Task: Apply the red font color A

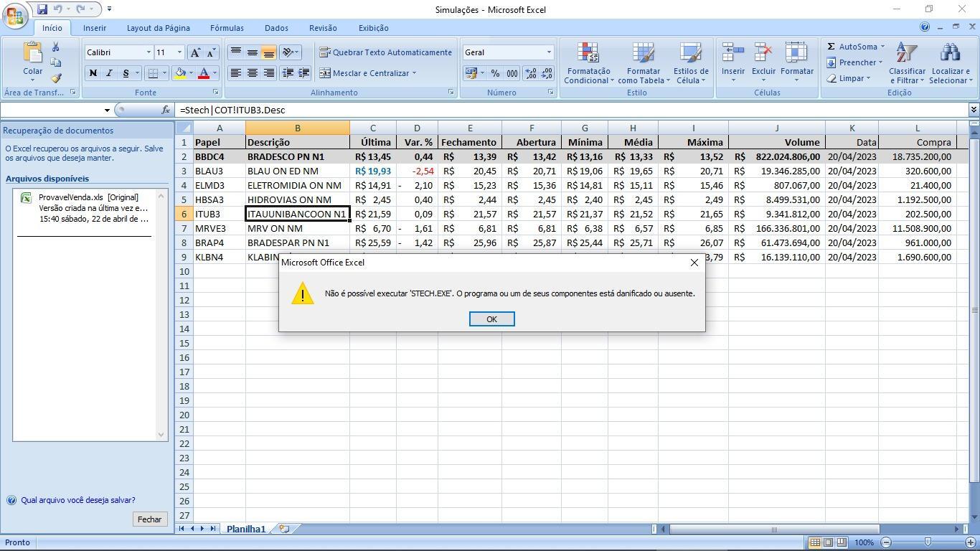Action: click(204, 73)
